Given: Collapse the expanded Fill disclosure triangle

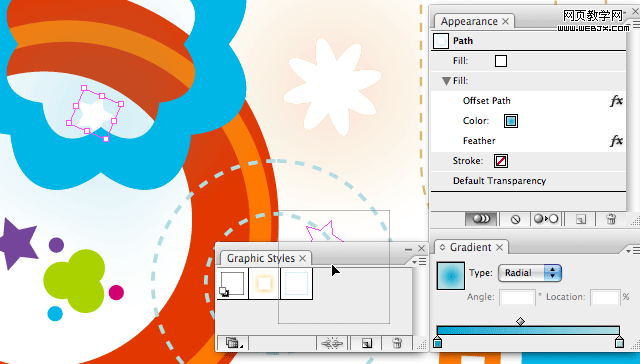Looking at the screenshot, I should coord(446,81).
